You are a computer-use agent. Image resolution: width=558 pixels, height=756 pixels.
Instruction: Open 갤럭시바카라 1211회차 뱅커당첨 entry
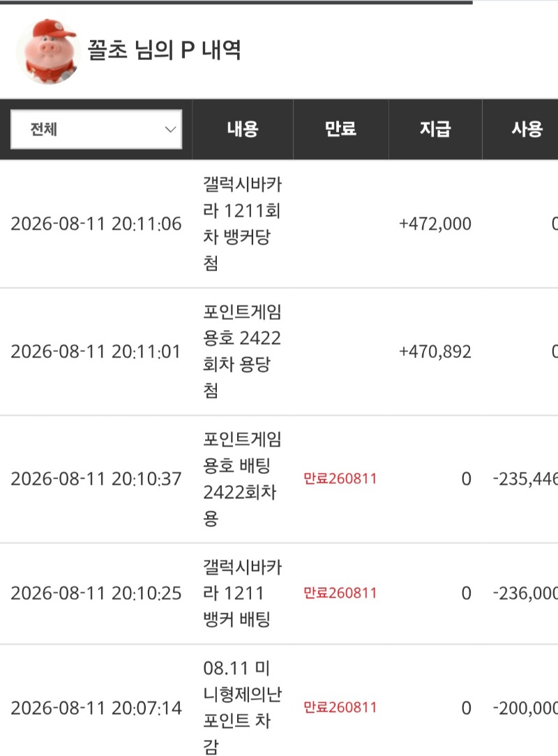click(242, 223)
